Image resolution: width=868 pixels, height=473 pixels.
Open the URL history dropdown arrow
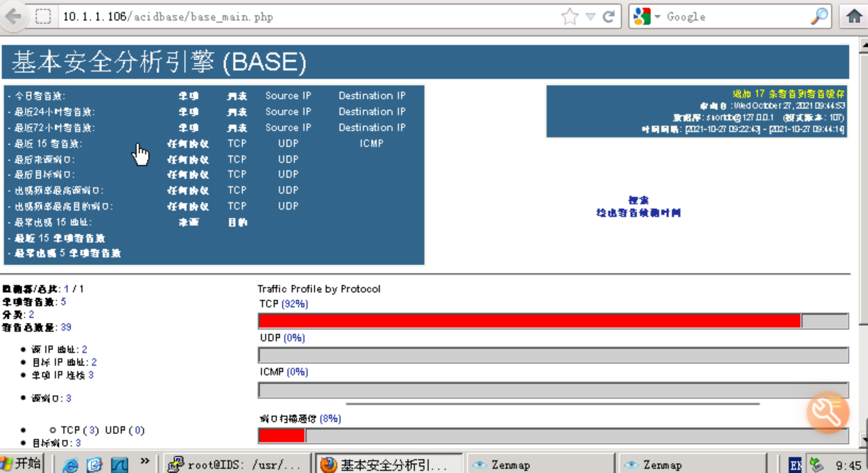pyautogui.click(x=590, y=17)
